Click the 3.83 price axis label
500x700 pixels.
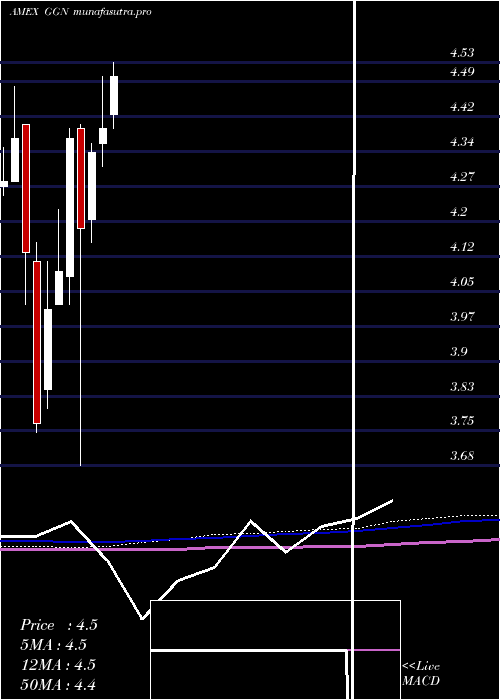(x=462, y=386)
